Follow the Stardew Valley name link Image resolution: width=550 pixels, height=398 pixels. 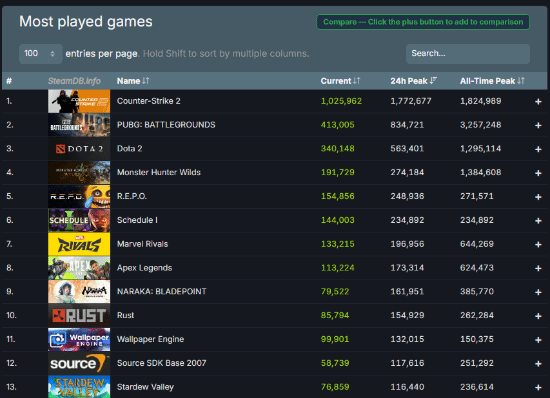[145, 387]
